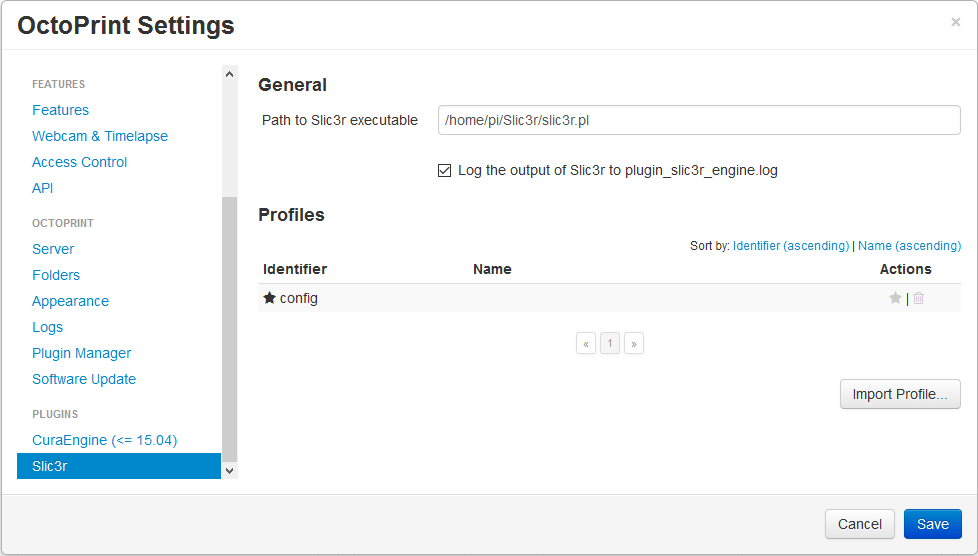Cancel the settings changes
The image size is (978, 556).
859,524
